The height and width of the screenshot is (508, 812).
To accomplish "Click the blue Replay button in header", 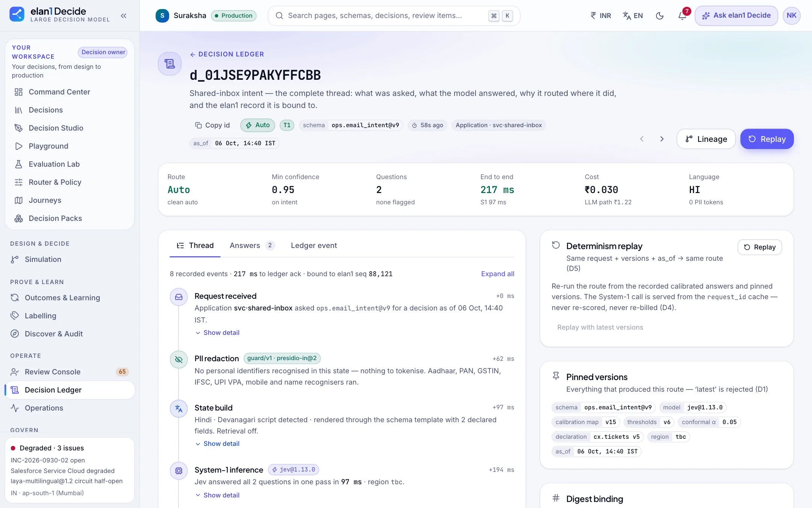I will click(x=767, y=139).
